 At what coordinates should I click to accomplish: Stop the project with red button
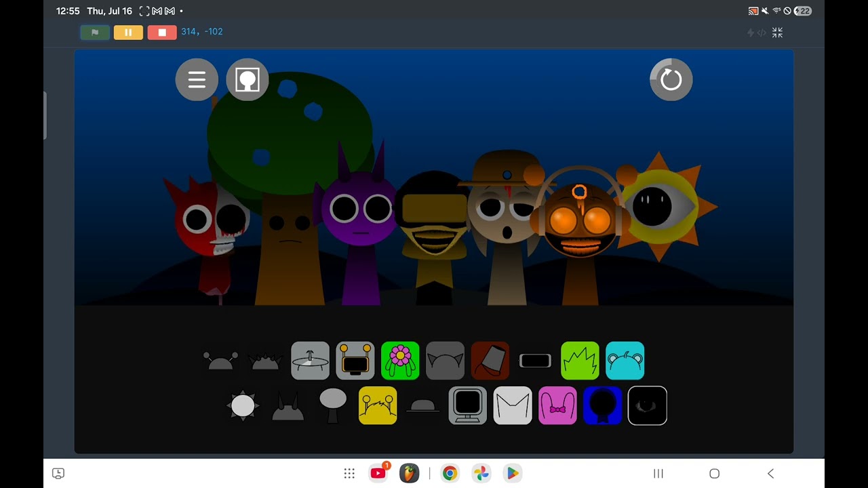pyautogui.click(x=162, y=33)
